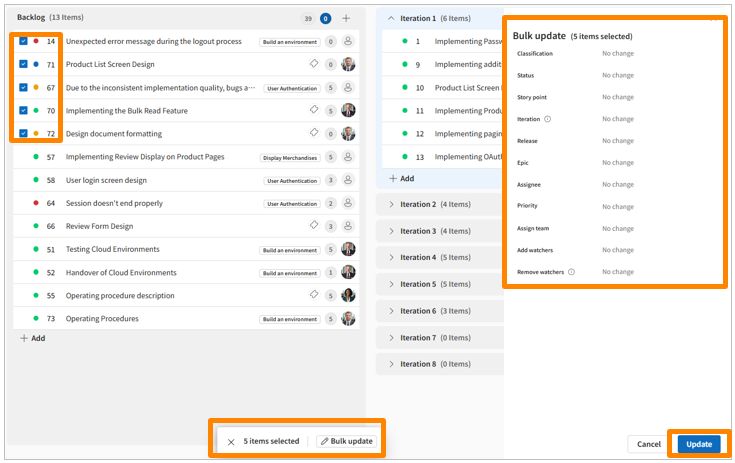Collapse the Iteration 1 section
735x463 pixels.
tap(390, 18)
